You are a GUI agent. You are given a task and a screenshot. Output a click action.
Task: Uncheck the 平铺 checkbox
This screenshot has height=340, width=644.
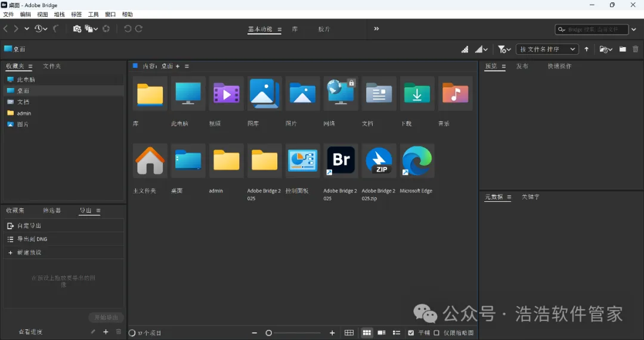pyautogui.click(x=411, y=333)
